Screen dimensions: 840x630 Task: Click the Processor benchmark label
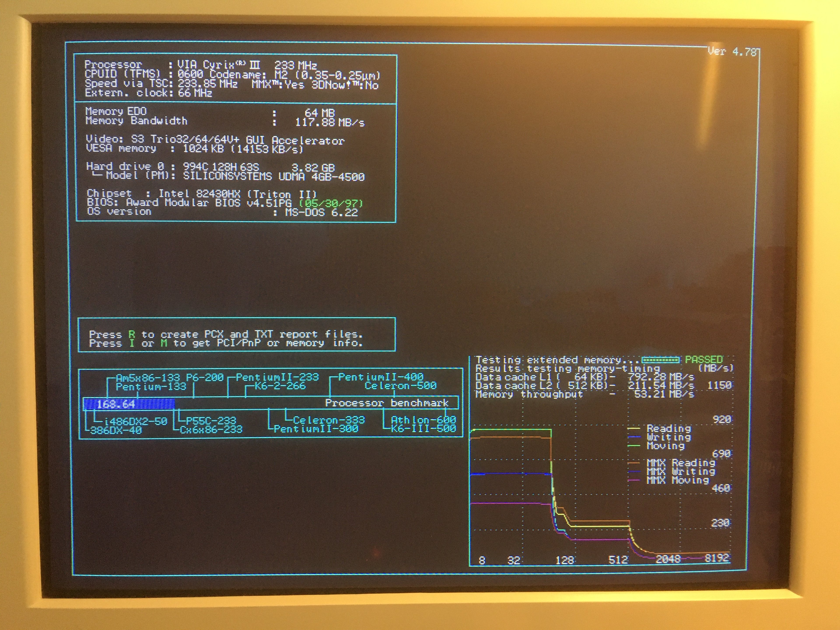coord(387,403)
